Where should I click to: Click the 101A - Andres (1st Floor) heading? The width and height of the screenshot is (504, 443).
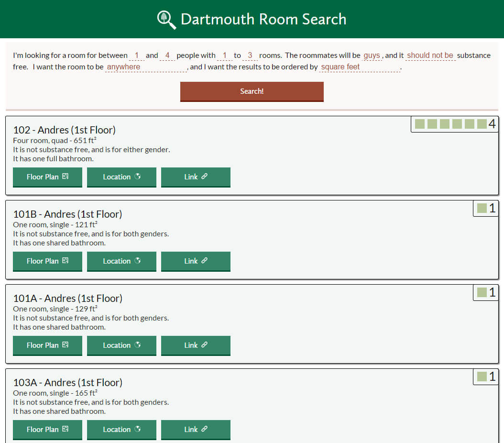click(67, 299)
